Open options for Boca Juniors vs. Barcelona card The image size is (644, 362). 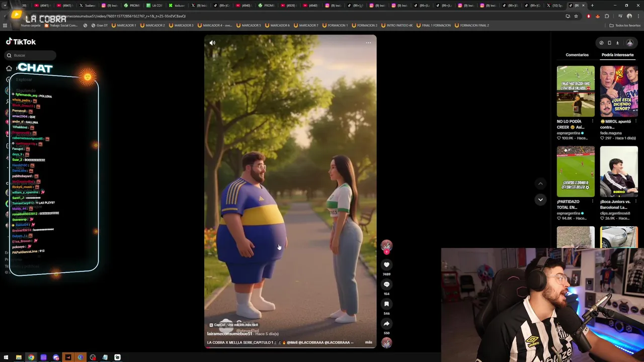tap(635, 202)
